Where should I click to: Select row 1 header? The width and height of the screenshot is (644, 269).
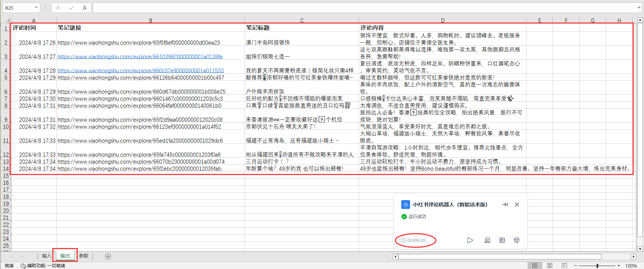[6, 28]
